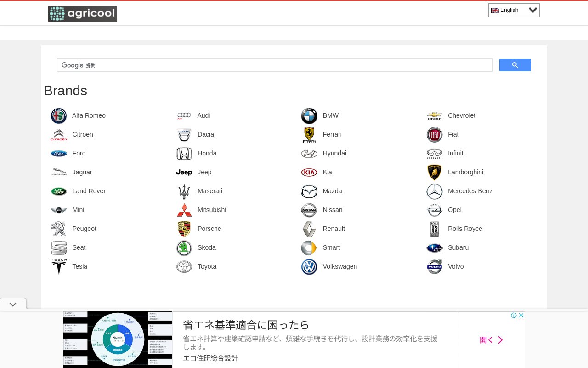Open the Alfa Romeo brand link
The height and width of the screenshot is (368, 588).
pos(89,115)
